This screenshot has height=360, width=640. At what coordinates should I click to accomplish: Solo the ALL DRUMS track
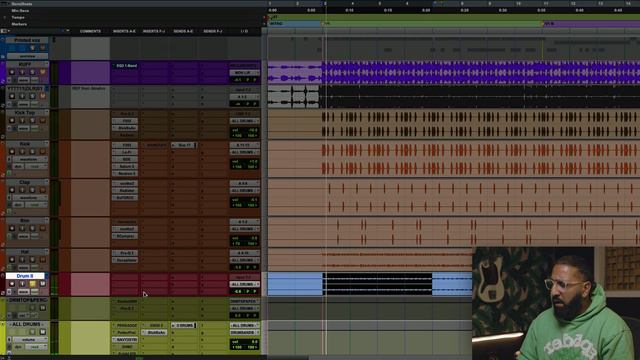pos(32,332)
